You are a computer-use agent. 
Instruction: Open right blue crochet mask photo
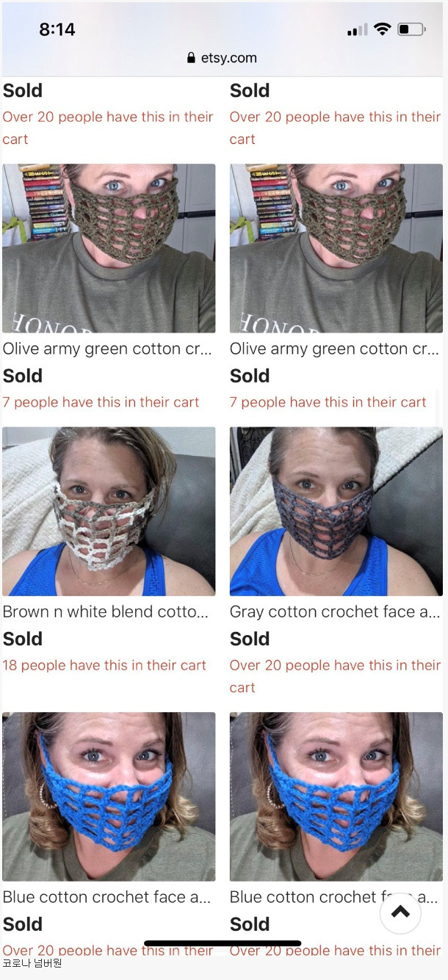[x=336, y=796]
